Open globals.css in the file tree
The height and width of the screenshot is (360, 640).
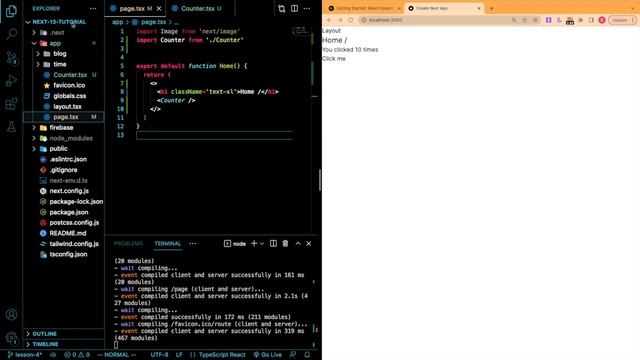tap(69, 96)
